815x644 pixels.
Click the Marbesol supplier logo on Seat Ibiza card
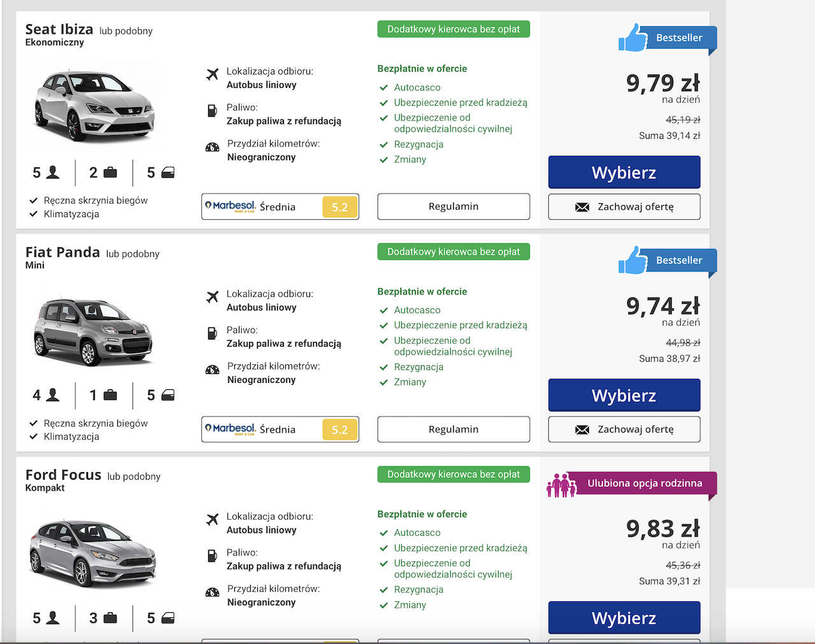pos(230,206)
